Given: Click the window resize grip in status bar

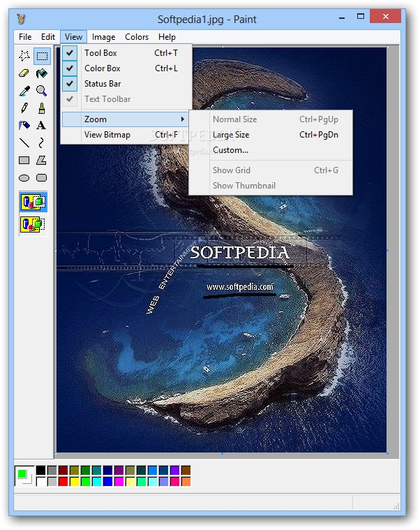Looking at the screenshot, I should coord(397,507).
